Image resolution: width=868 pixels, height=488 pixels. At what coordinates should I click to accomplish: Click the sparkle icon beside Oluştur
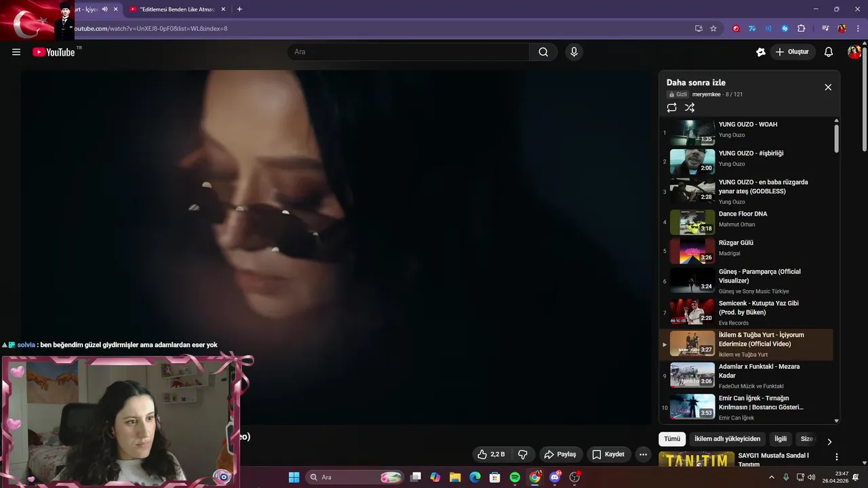click(x=761, y=52)
